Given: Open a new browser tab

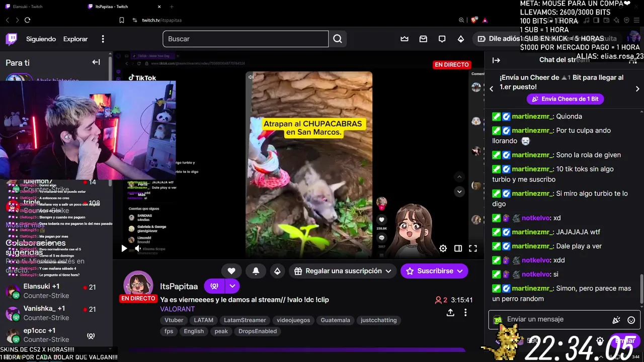Looking at the screenshot, I should 172,7.
